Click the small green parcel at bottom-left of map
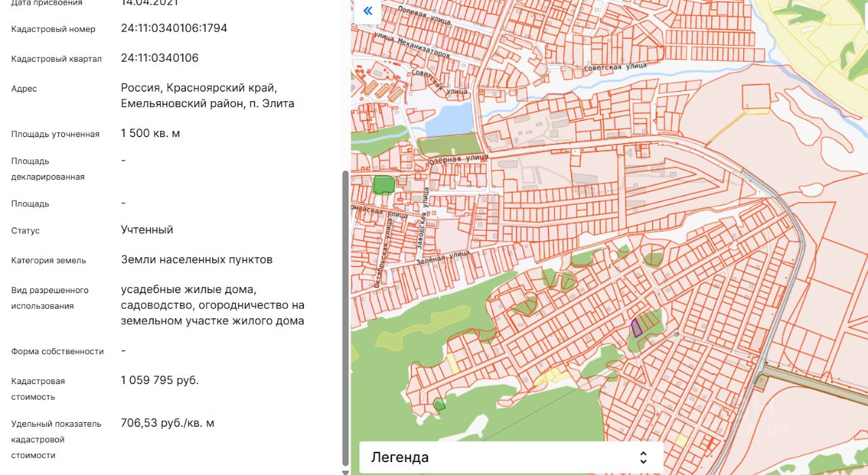Image resolution: width=868 pixels, height=475 pixels. tap(439, 405)
